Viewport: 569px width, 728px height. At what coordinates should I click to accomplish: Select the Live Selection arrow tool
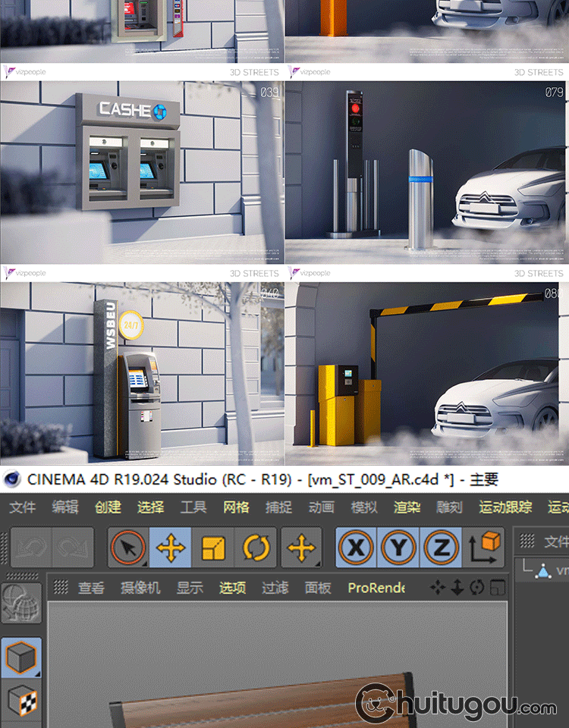click(x=128, y=548)
